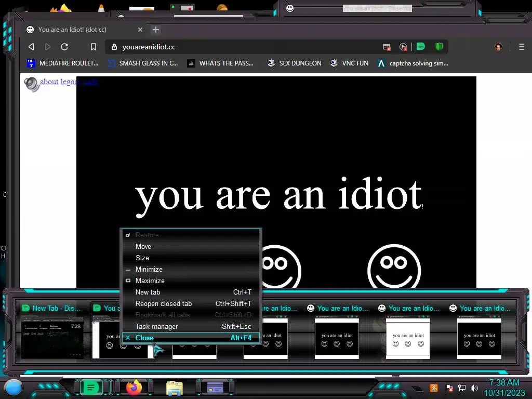This screenshot has height=399, width=532.
Task: Open a new tab with plus button
Action: click(156, 30)
